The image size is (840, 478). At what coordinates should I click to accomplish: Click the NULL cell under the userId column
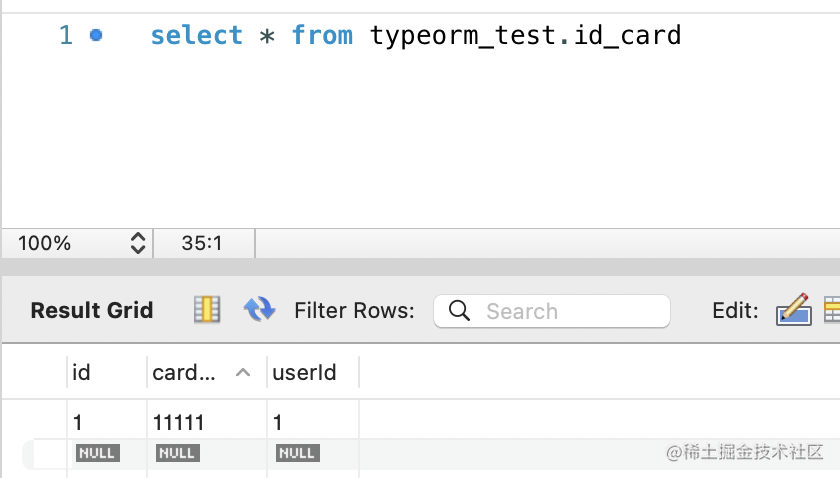(x=297, y=453)
